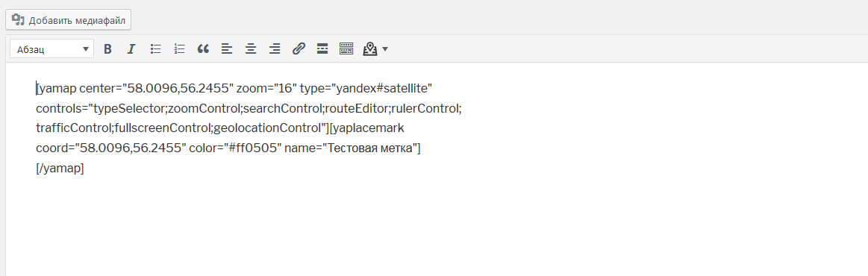Center align the text

pyautogui.click(x=251, y=49)
